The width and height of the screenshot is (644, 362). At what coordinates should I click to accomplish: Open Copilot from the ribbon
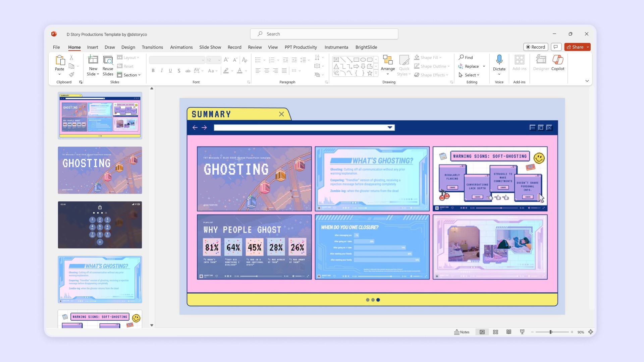pyautogui.click(x=557, y=60)
